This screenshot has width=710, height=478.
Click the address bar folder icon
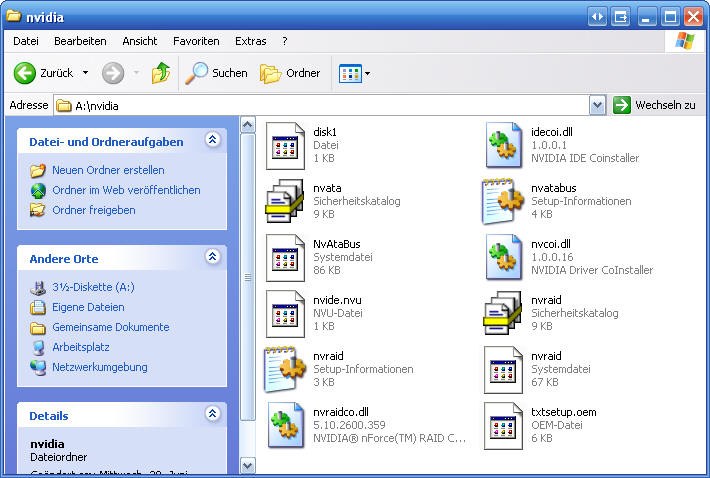63,105
